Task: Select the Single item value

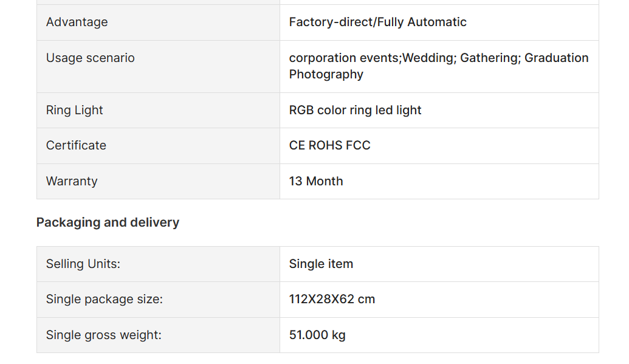Action: click(321, 264)
